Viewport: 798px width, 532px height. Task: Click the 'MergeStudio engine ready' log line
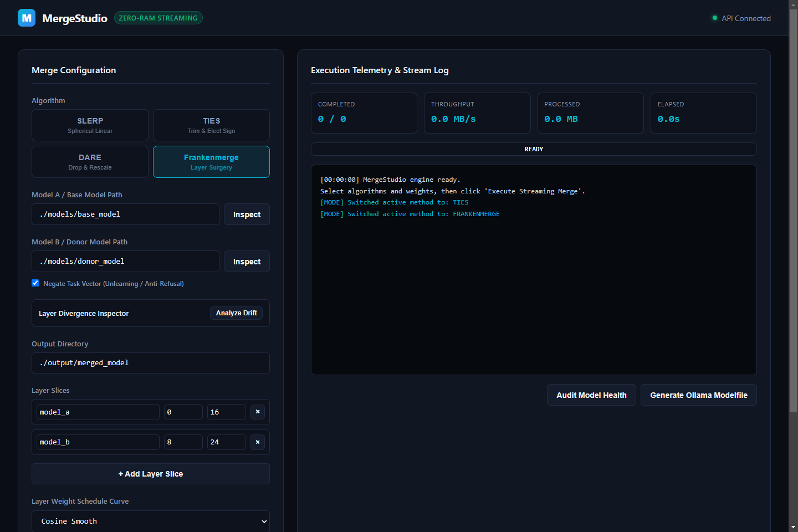[390, 180]
